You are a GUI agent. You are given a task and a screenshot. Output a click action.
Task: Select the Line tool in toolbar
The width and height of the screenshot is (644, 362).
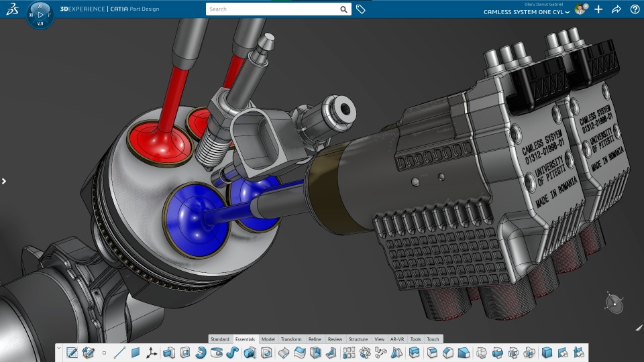120,353
